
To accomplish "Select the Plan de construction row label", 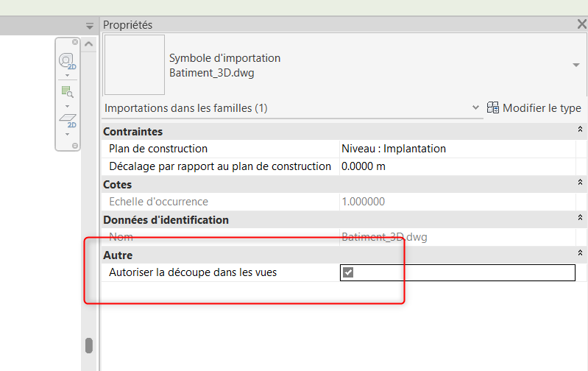I will (158, 149).
